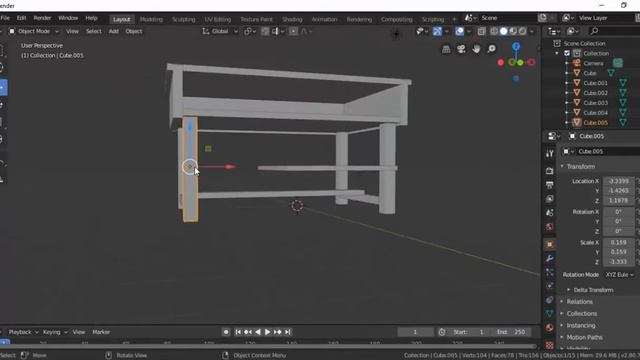Collapse the Collection tree arrow
This screenshot has width=640, height=360.
click(x=557, y=53)
